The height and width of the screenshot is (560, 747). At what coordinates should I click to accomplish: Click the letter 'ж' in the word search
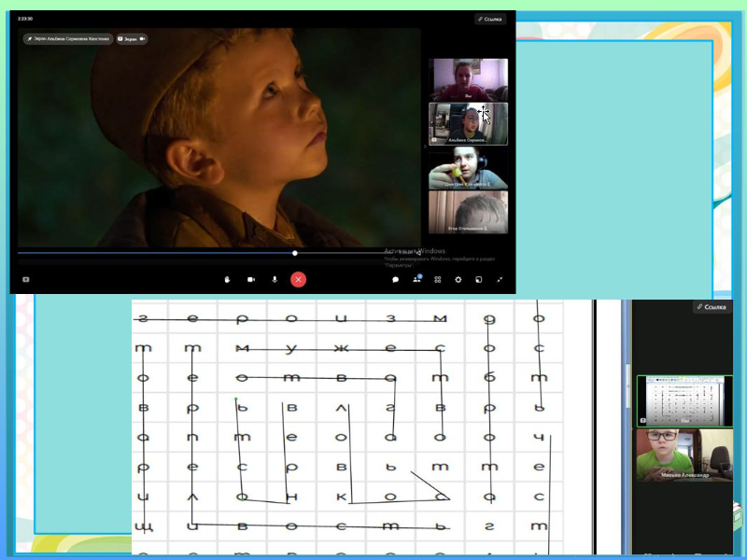click(341, 349)
